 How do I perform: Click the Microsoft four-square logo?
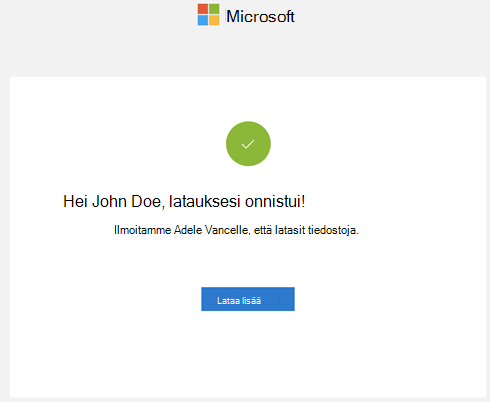pyautogui.click(x=208, y=15)
